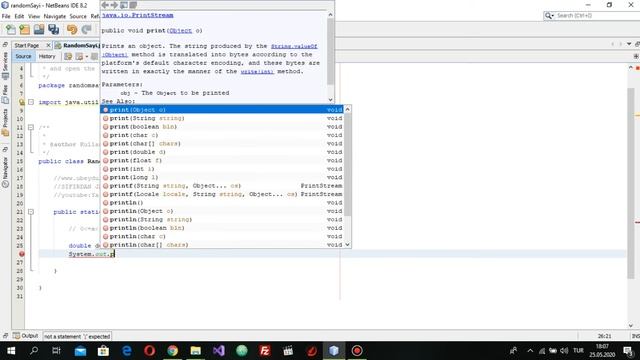
Task: Follow the write(int) link
Action: (257, 71)
